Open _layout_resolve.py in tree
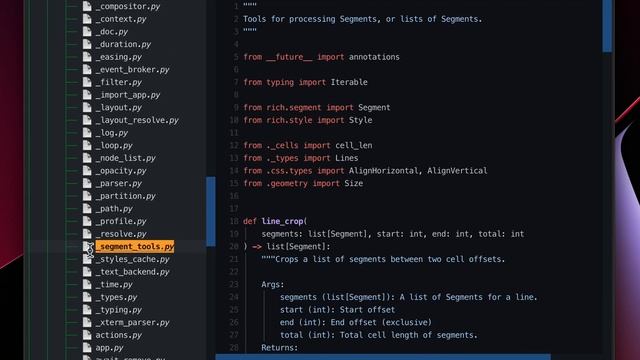The height and width of the screenshot is (360, 640). click(x=137, y=120)
